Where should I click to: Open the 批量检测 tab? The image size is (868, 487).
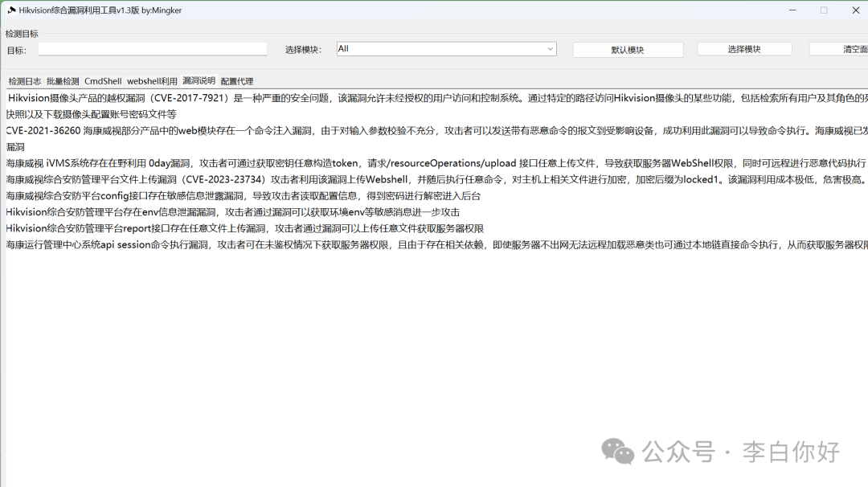[x=63, y=81]
